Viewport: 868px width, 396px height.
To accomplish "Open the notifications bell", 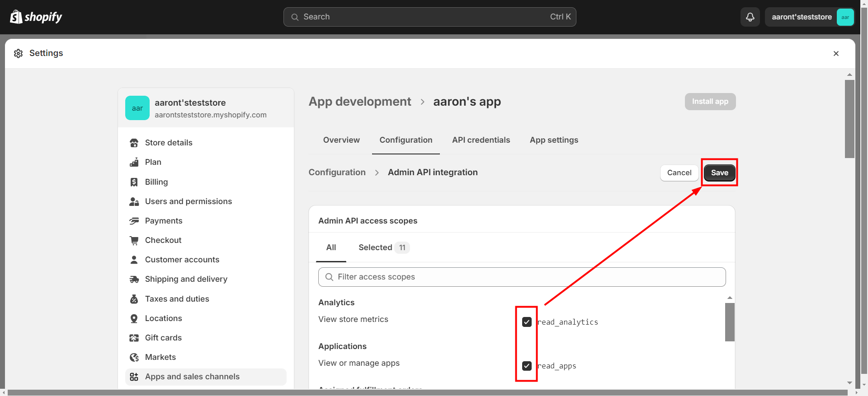I will tap(750, 17).
